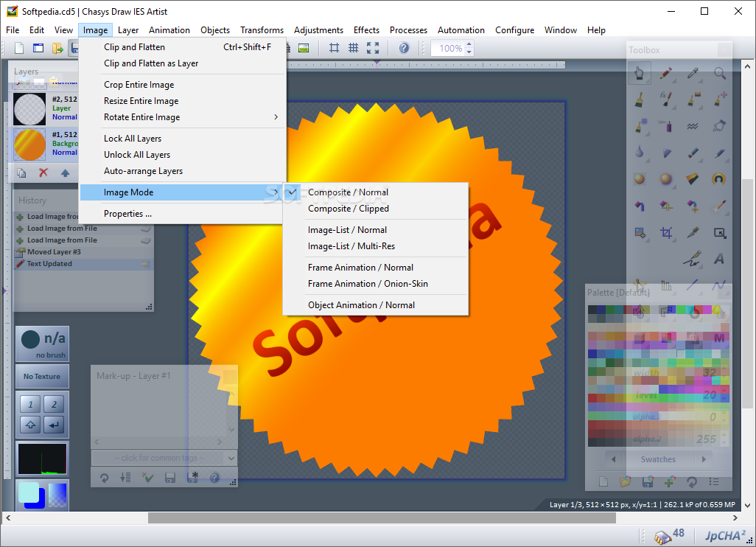The width and height of the screenshot is (756, 547).
Task: Go to previous palette with Swatches left arrow
Action: [613, 459]
